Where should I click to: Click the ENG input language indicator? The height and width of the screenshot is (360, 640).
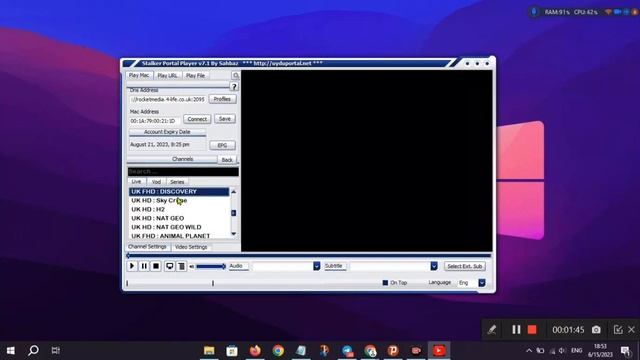(x=576, y=351)
